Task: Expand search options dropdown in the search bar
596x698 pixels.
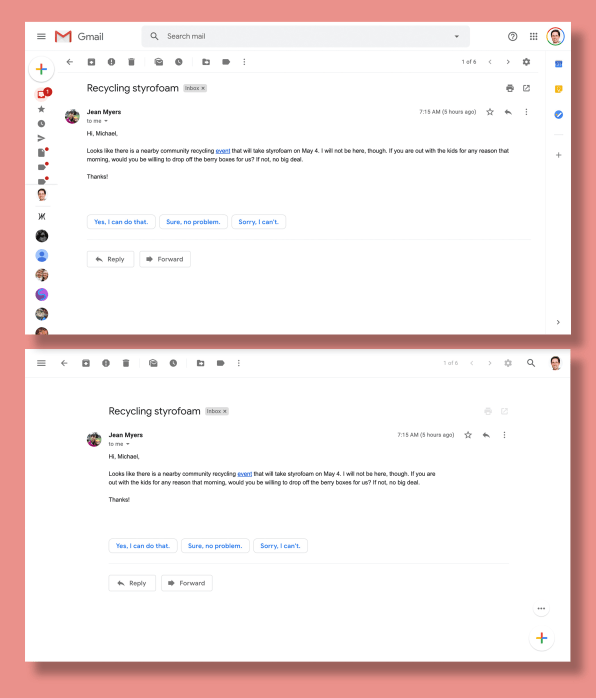Action: 456,37
